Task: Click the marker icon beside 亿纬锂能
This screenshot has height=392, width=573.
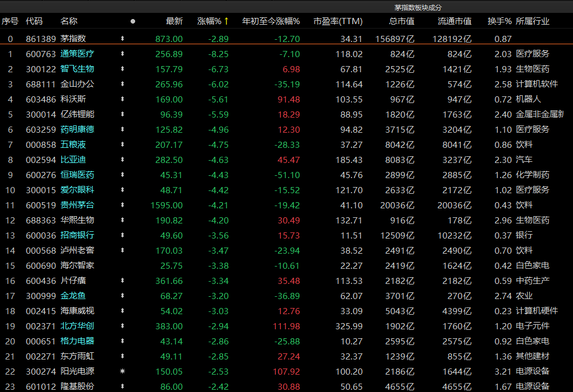Action: pos(122,114)
